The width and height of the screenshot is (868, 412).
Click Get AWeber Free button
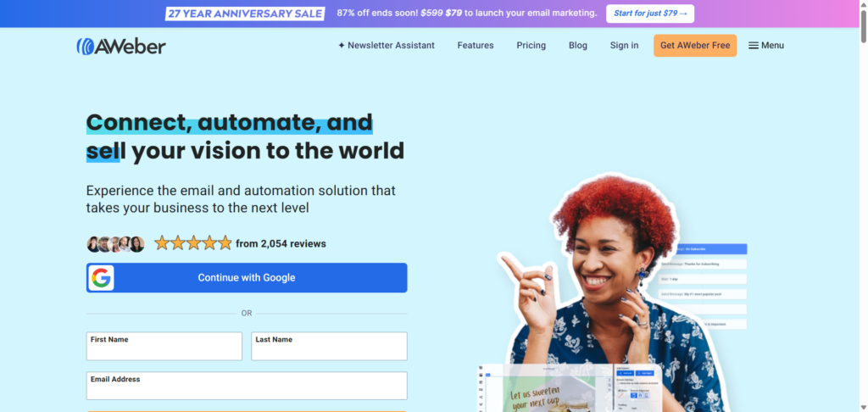tap(695, 46)
